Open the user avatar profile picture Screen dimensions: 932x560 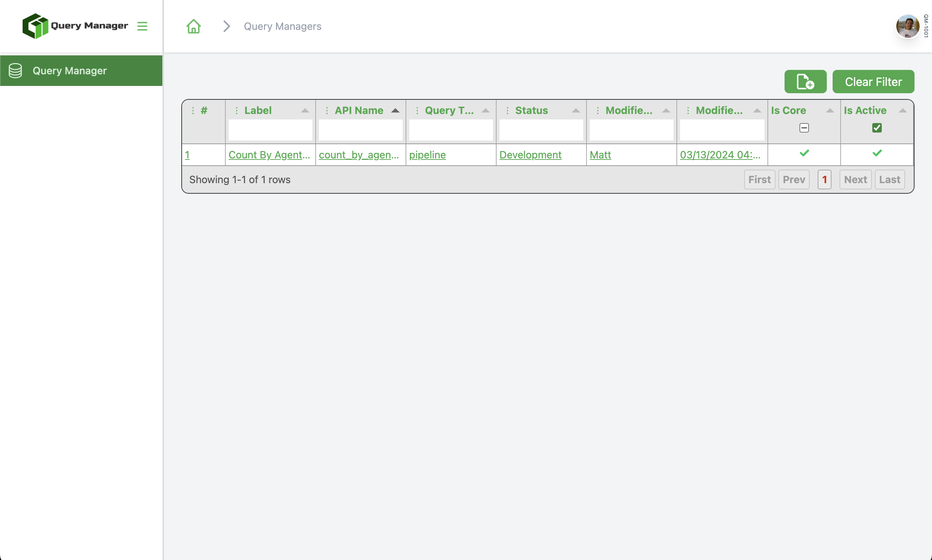(x=908, y=26)
